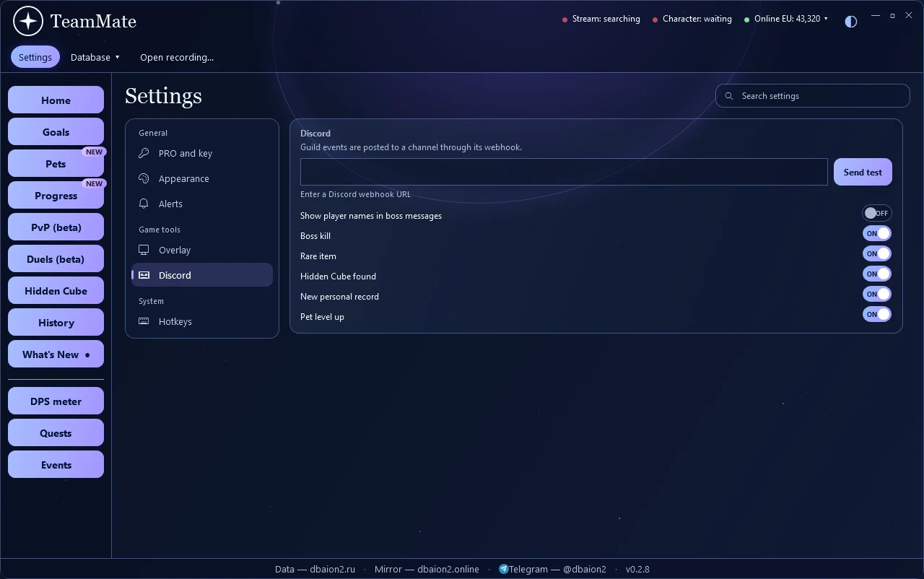
Task: Launch the DPS meter
Action: coord(56,401)
